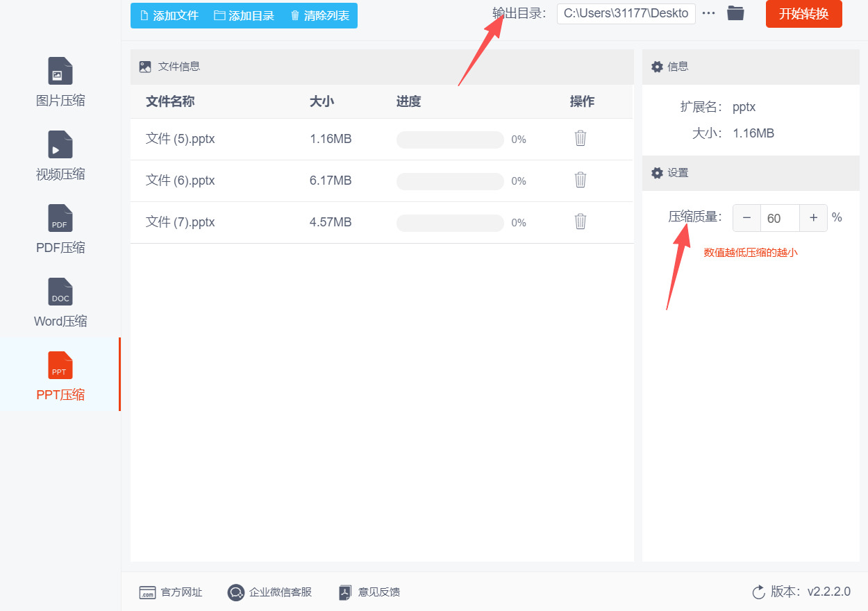Decrease compression quality with minus button
Screen dimensions: 868x611
(x=747, y=218)
